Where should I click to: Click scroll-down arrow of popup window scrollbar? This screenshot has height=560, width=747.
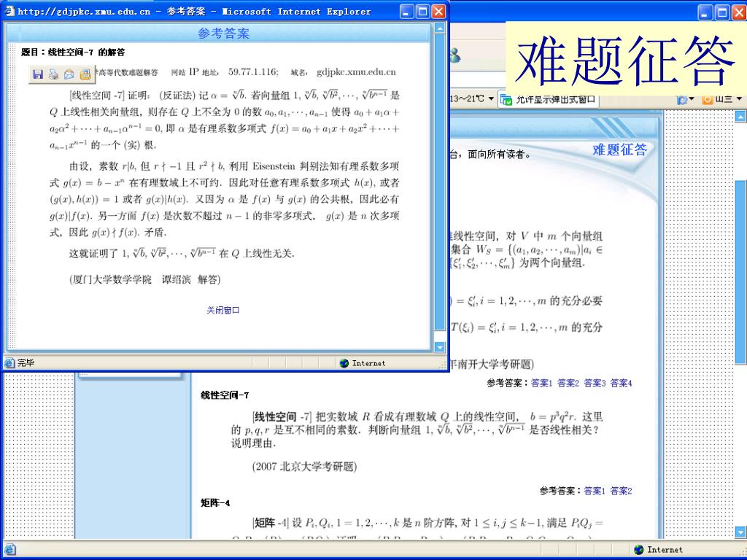[440, 347]
